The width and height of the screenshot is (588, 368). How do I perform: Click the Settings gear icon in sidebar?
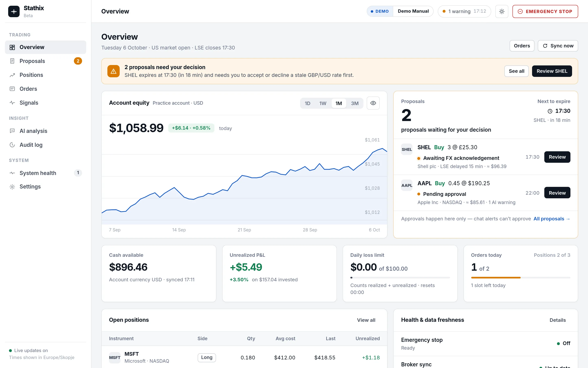click(x=12, y=187)
